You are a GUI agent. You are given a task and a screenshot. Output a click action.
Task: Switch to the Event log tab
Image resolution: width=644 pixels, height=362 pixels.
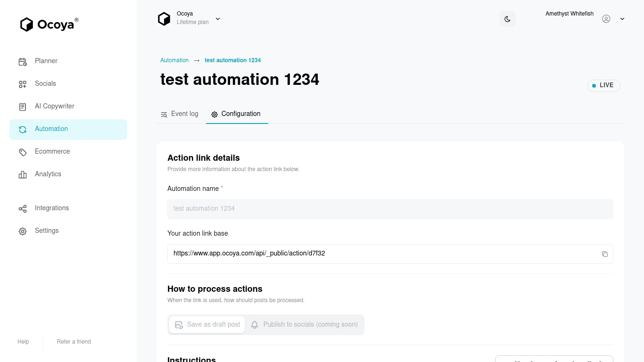click(180, 114)
